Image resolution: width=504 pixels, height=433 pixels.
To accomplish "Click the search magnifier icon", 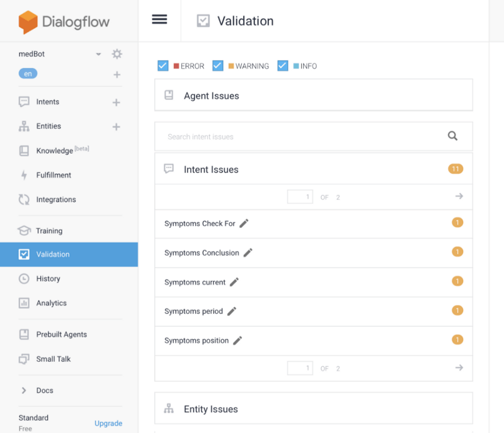I will [452, 136].
